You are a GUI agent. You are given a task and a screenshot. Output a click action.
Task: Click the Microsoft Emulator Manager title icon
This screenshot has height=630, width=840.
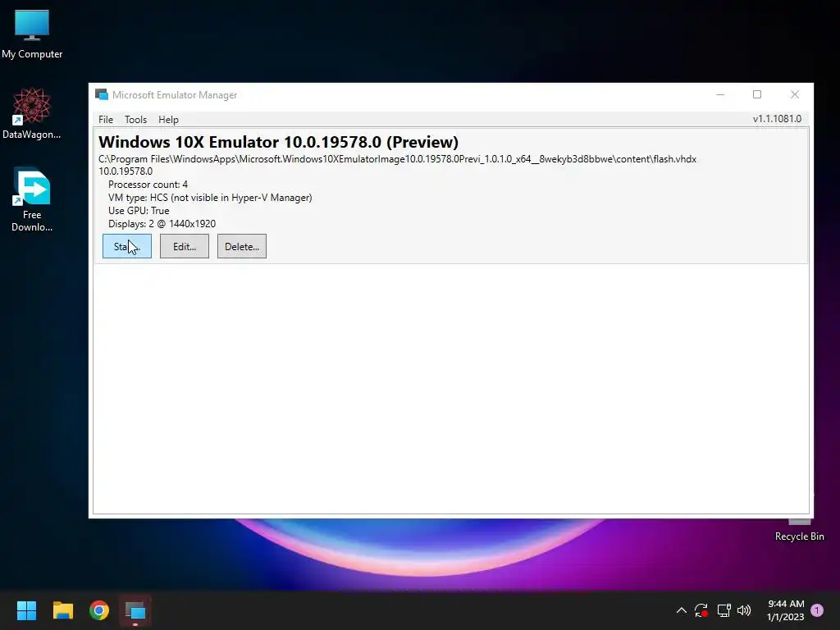coord(101,95)
